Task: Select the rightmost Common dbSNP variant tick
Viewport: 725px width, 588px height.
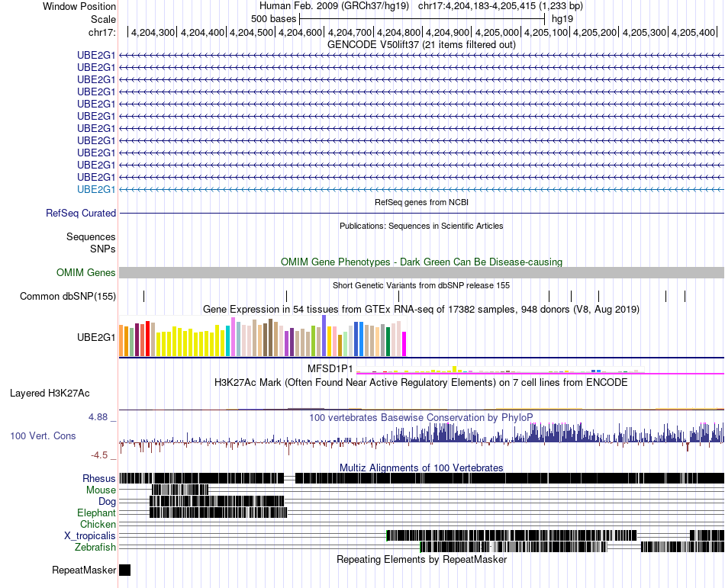Action: coord(685,296)
